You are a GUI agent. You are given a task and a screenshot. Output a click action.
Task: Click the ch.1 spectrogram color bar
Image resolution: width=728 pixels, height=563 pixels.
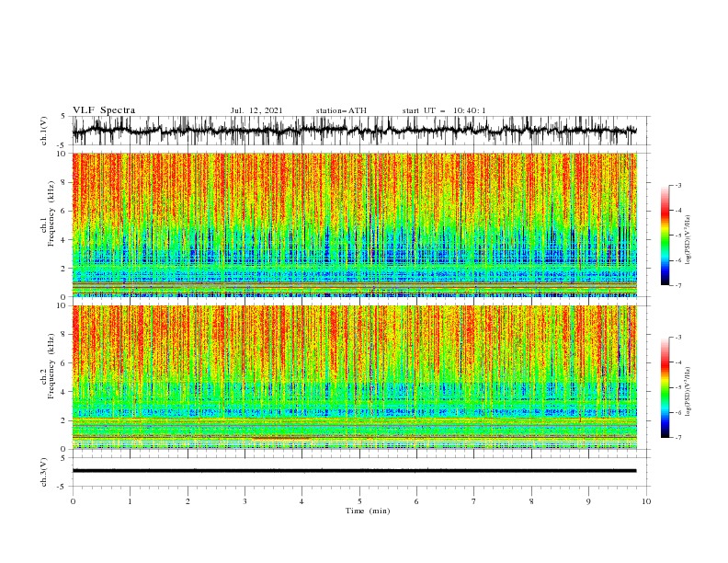665,235
